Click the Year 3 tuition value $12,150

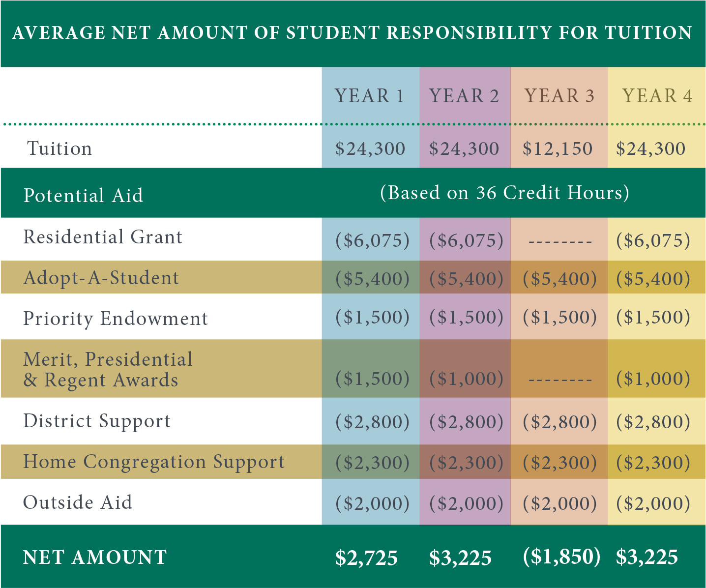[x=558, y=148]
